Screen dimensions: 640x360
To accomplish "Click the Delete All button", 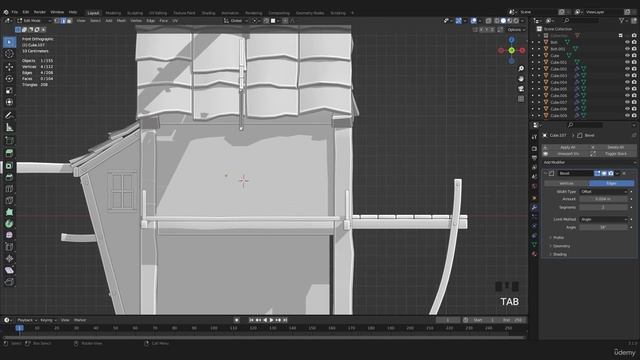I will click(x=613, y=147).
